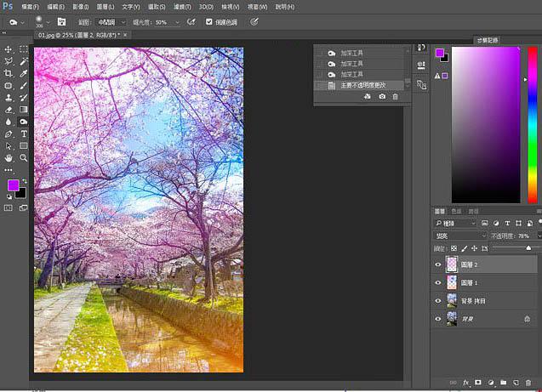Select the Move tool in the toolbar
542x392 pixels.
pyautogui.click(x=9, y=49)
